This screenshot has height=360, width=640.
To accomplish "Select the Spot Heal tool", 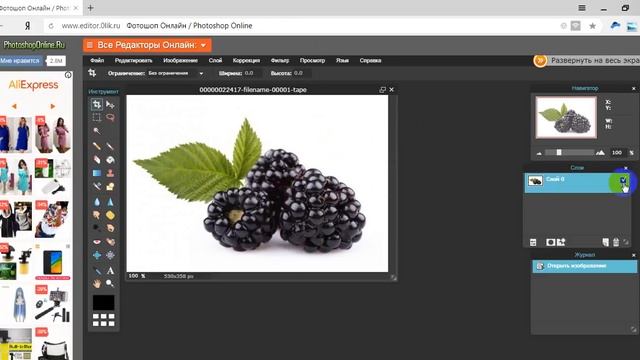I will pyautogui.click(x=110, y=242).
